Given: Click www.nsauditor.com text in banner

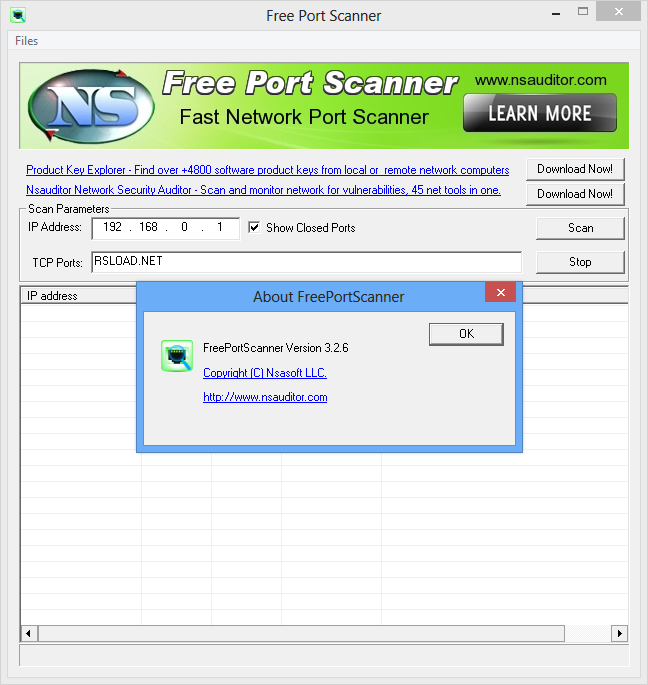Looking at the screenshot, I should (541, 80).
